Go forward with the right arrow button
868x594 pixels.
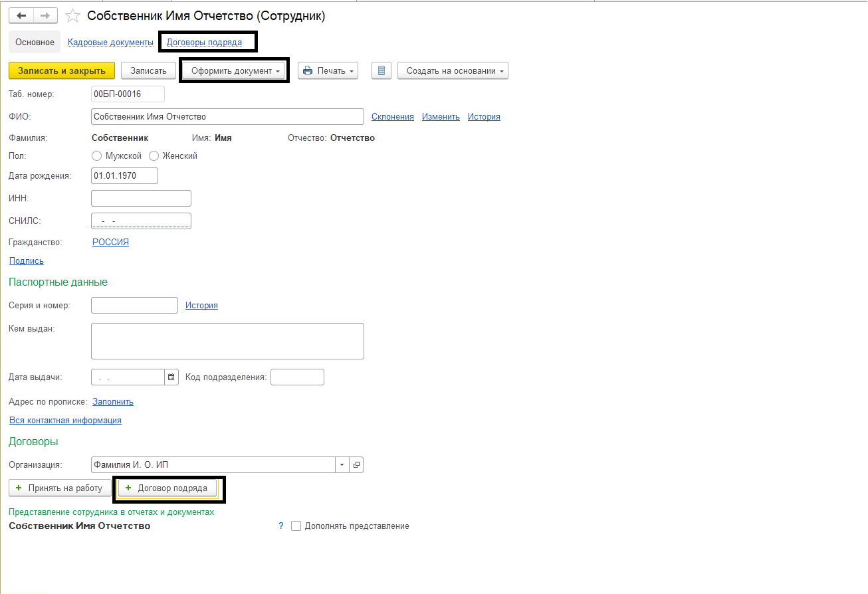click(45, 15)
